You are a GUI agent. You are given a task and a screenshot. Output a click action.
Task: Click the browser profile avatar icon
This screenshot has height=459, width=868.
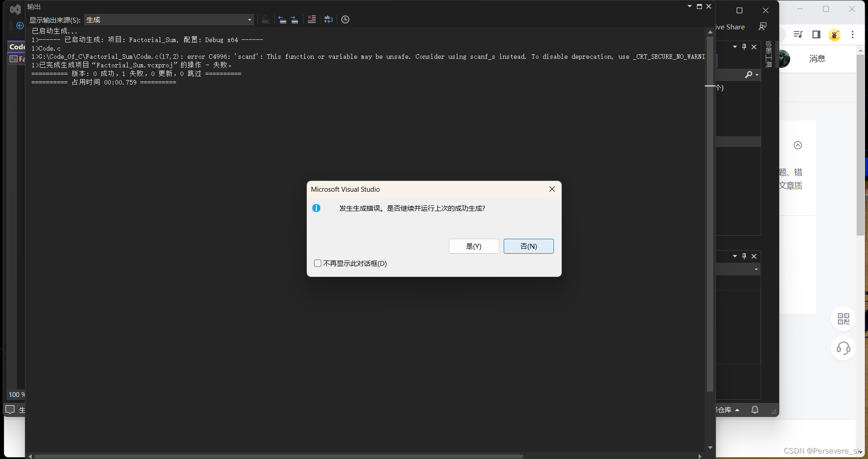click(x=835, y=34)
